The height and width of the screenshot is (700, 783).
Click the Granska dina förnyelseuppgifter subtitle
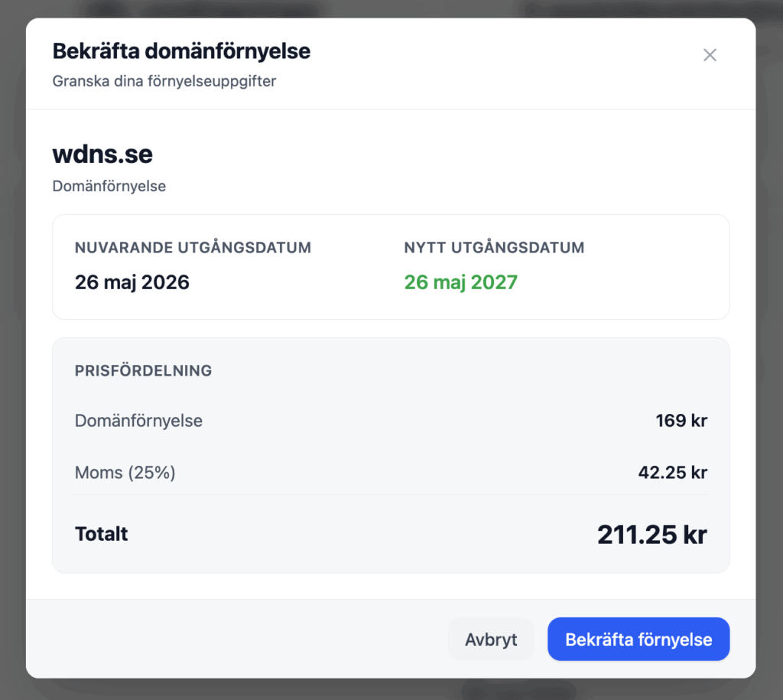164,81
